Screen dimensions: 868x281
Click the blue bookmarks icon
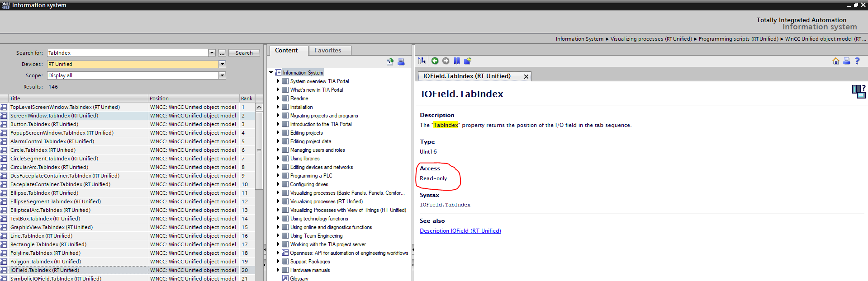pos(457,61)
